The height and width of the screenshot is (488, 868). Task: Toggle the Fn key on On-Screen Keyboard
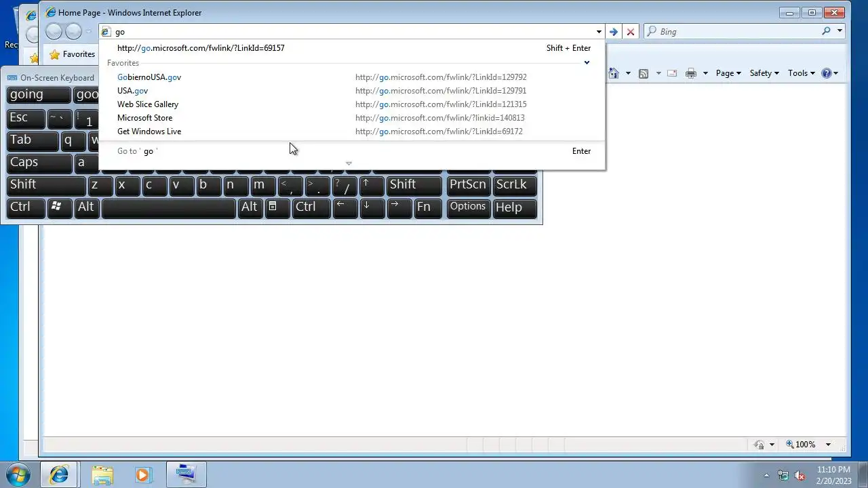[428, 207]
